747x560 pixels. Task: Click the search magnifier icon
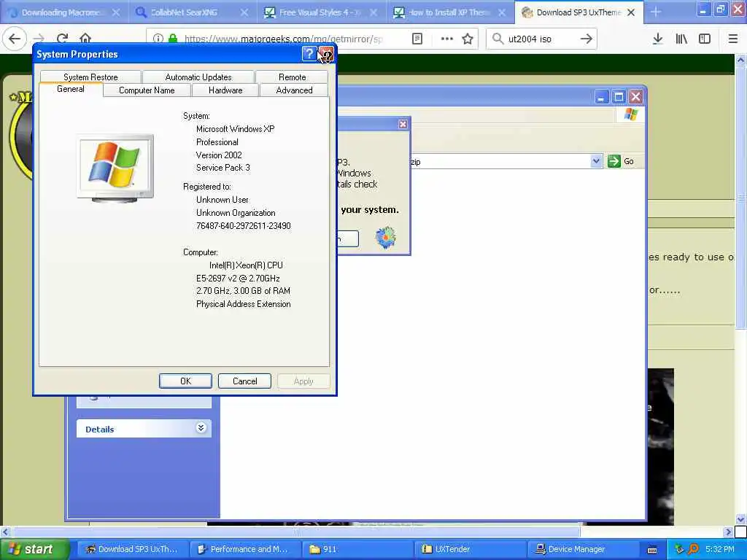tap(498, 39)
